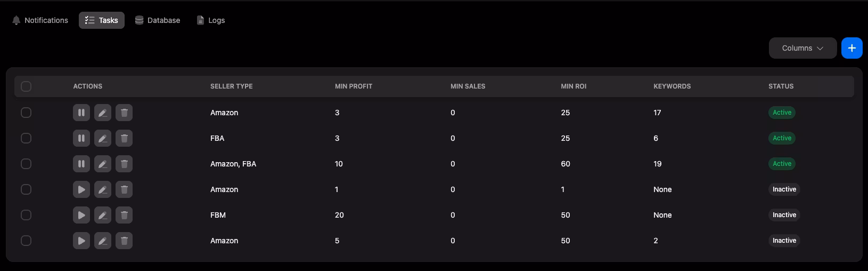Open the Database tab
Viewport: 868px width, 271px height.
158,20
